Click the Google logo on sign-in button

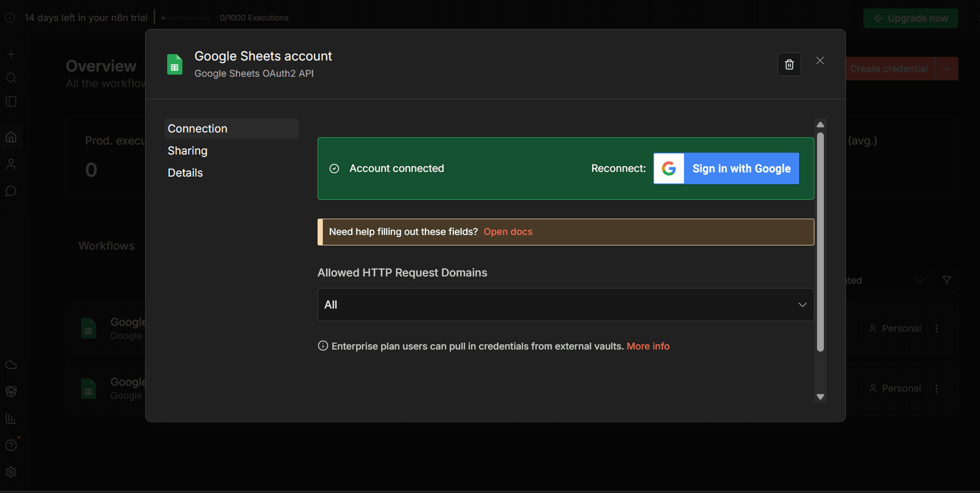tap(669, 169)
